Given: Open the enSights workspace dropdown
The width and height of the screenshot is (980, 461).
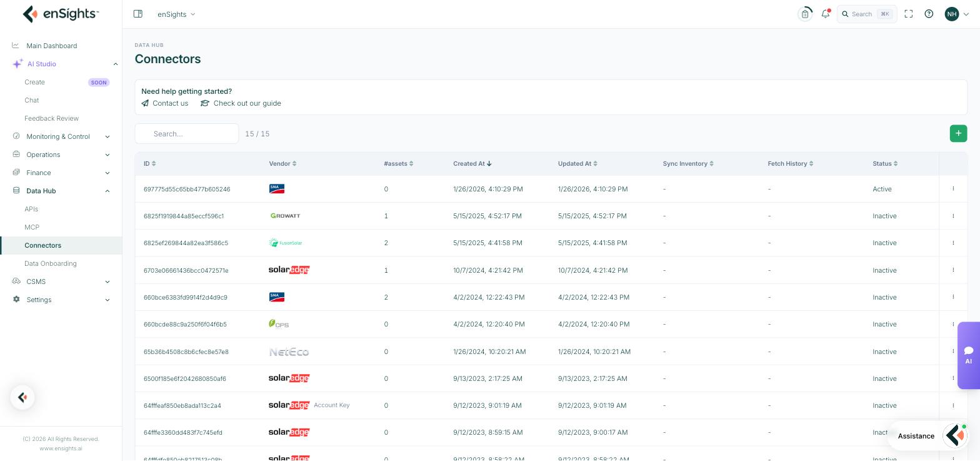Looking at the screenshot, I should pyautogui.click(x=176, y=14).
